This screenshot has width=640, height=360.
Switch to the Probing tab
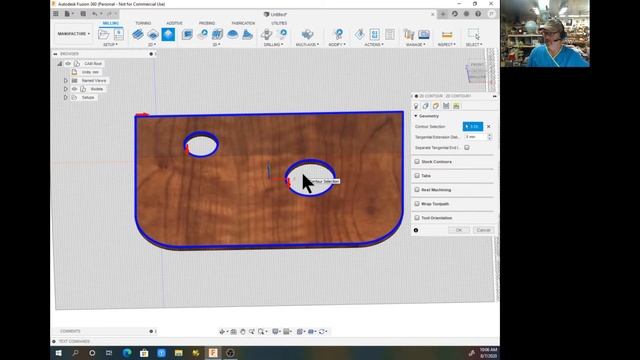pos(207,23)
